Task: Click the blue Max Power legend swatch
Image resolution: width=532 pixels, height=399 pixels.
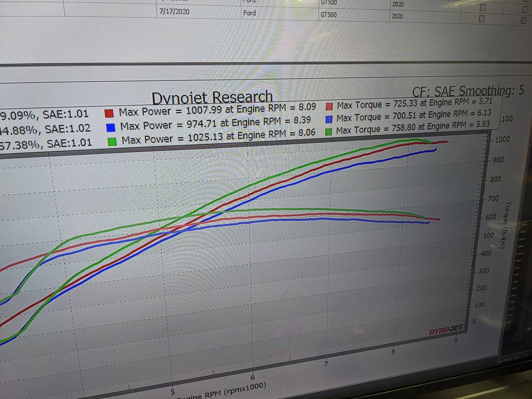Action: (111, 127)
